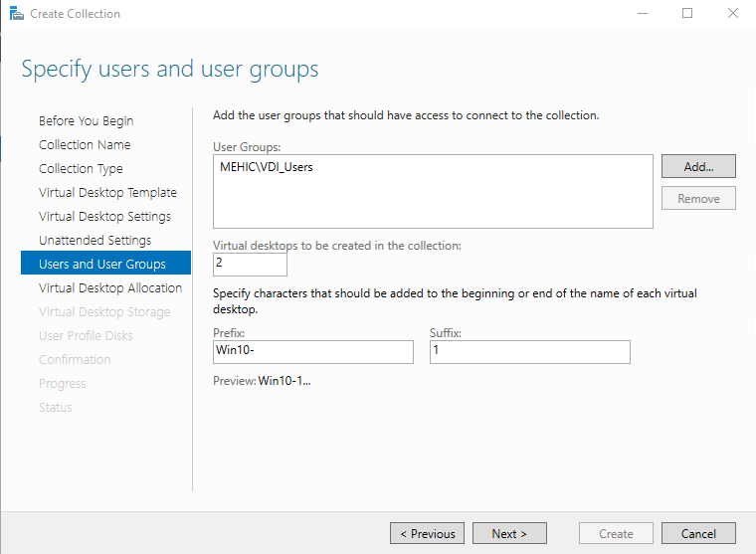Go to Virtual Desktop Allocation step

[110, 288]
